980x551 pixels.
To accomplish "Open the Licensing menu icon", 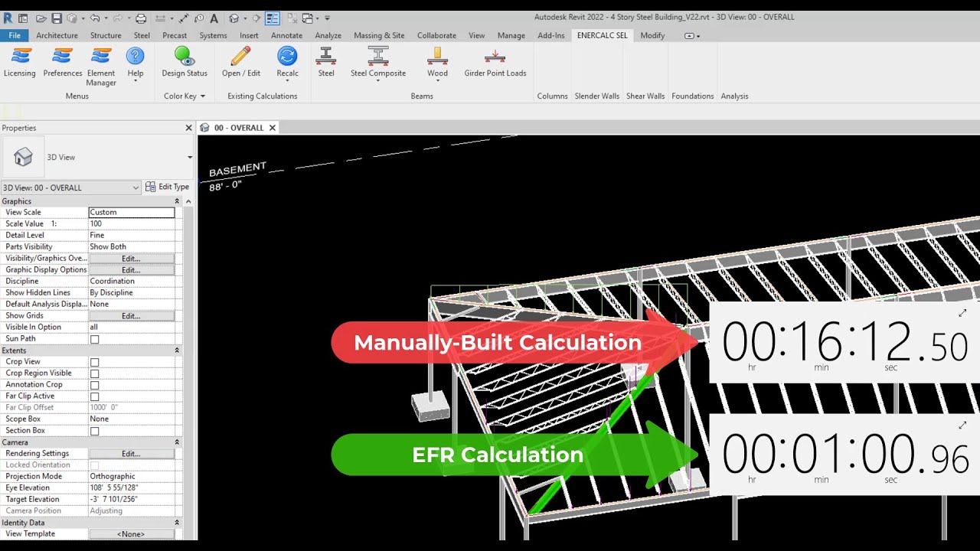I will coord(20,63).
